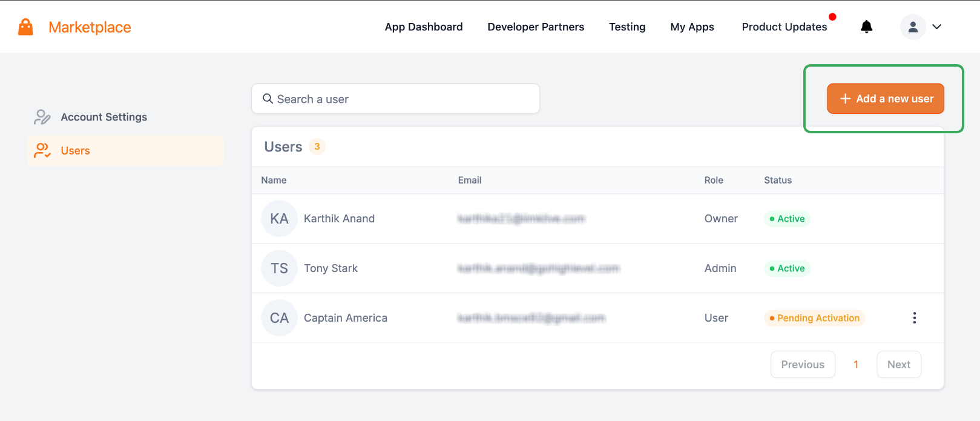
Task: Click the red dot on Product Updates
Action: click(832, 17)
